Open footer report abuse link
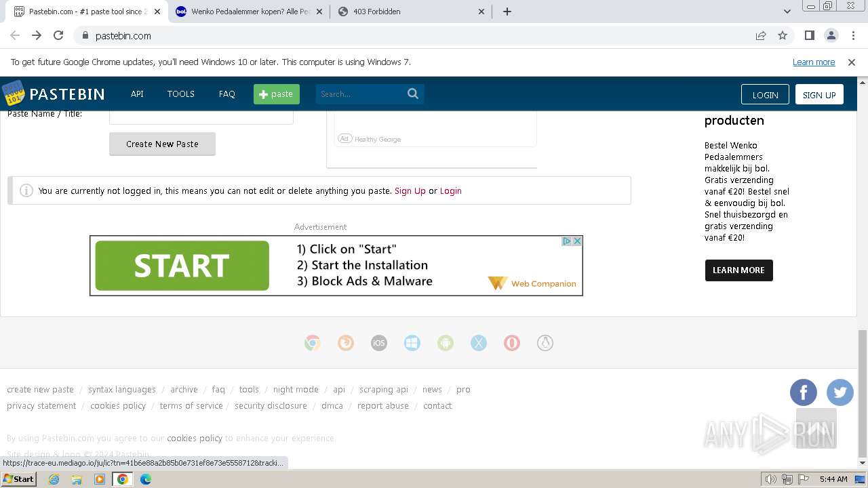This screenshot has height=488, width=868. (x=383, y=406)
